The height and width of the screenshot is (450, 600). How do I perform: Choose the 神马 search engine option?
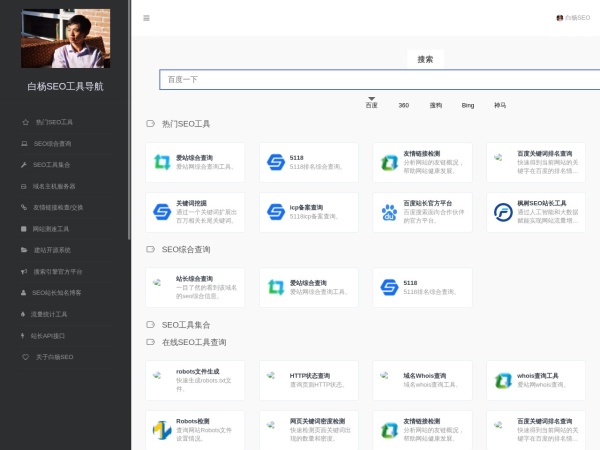coord(500,105)
